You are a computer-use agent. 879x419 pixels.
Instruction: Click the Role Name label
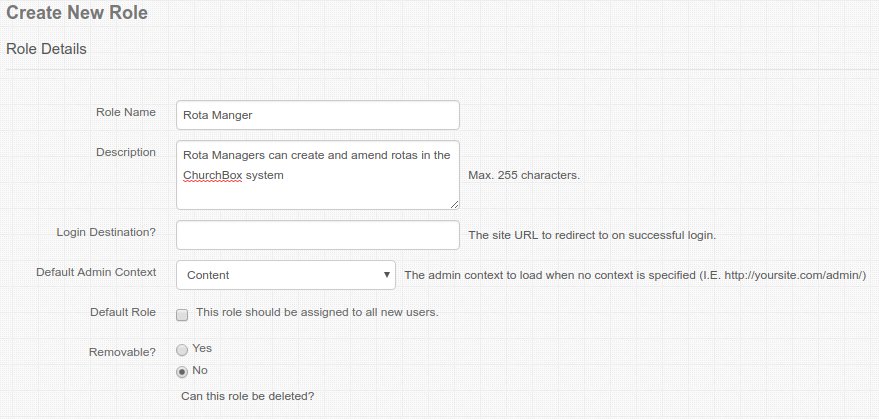[125, 112]
